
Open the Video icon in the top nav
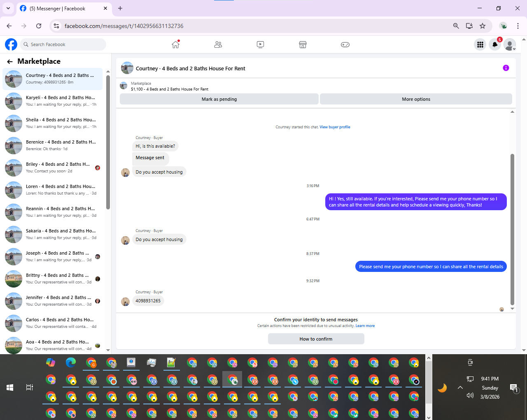260,44
